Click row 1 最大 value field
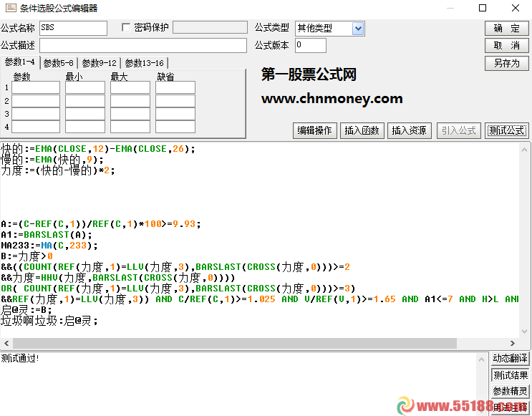The height and width of the screenshot is (416, 532). [130, 87]
